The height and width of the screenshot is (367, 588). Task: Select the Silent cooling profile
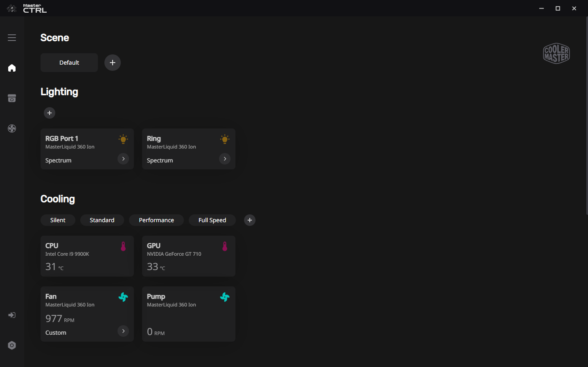pos(58,220)
